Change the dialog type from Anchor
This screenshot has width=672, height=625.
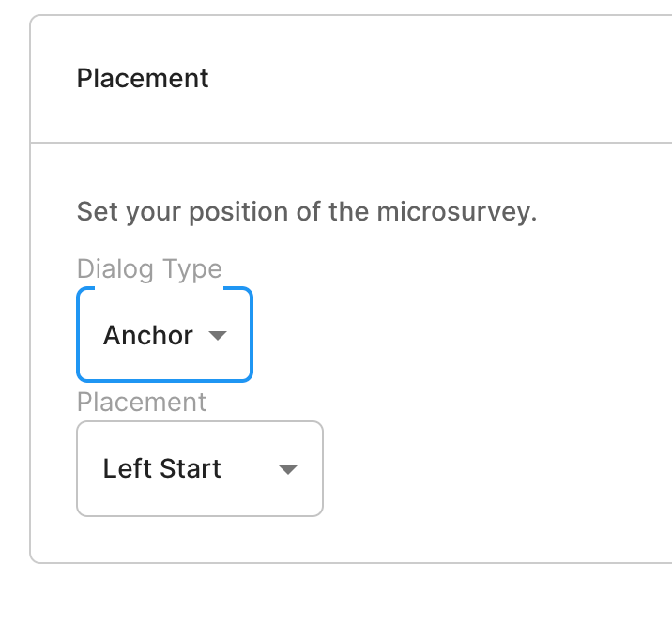click(164, 335)
